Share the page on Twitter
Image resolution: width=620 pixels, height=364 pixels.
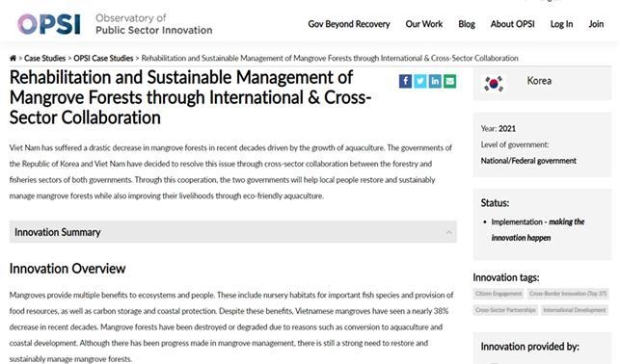click(420, 81)
